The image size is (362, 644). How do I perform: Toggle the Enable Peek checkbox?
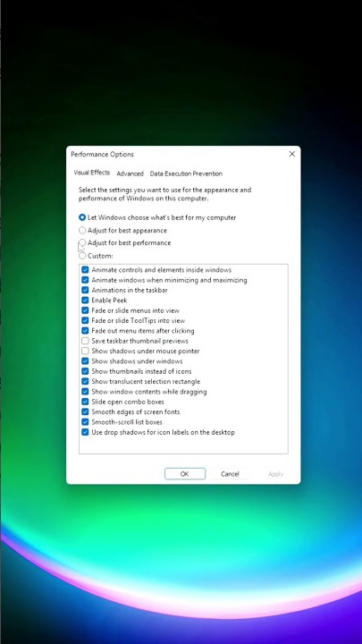tap(85, 301)
